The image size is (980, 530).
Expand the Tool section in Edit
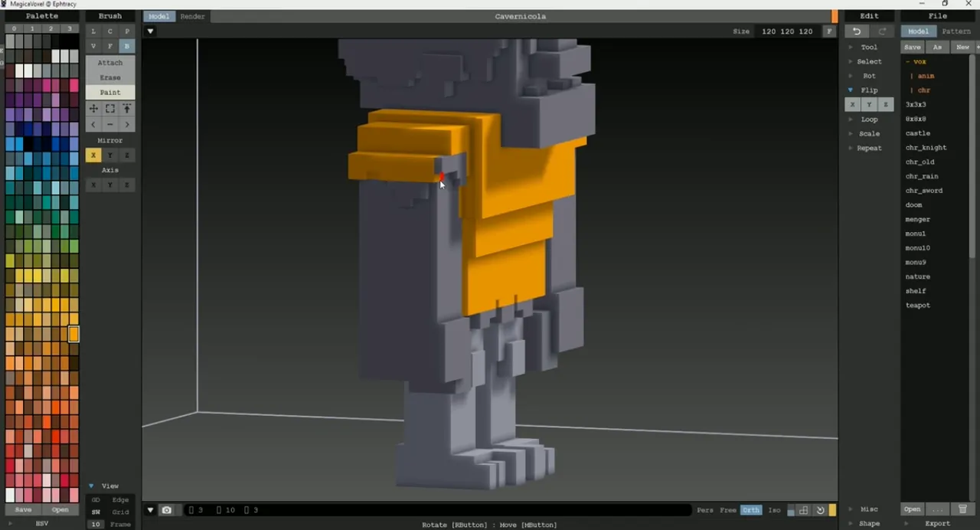click(x=869, y=47)
